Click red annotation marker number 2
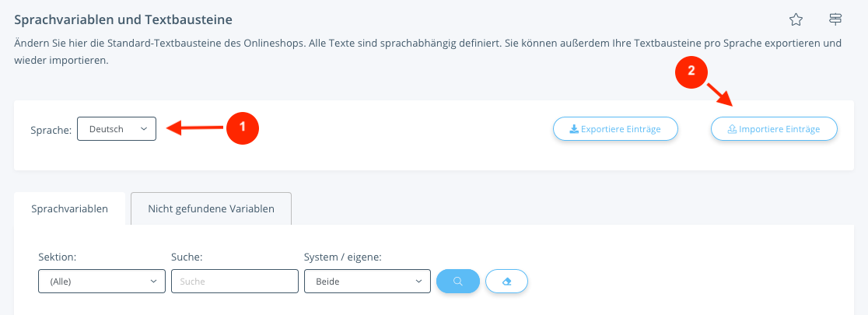Image resolution: width=868 pixels, height=315 pixels. click(x=691, y=71)
